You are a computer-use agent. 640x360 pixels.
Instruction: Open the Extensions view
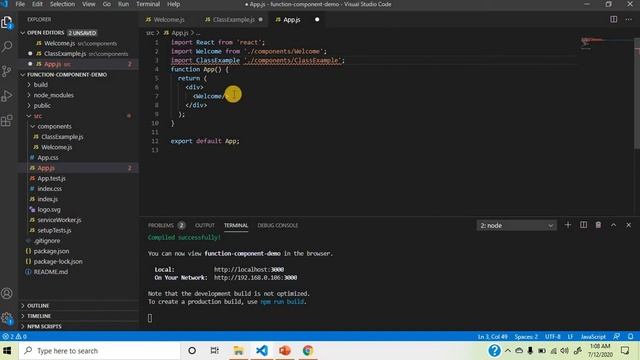point(7,120)
